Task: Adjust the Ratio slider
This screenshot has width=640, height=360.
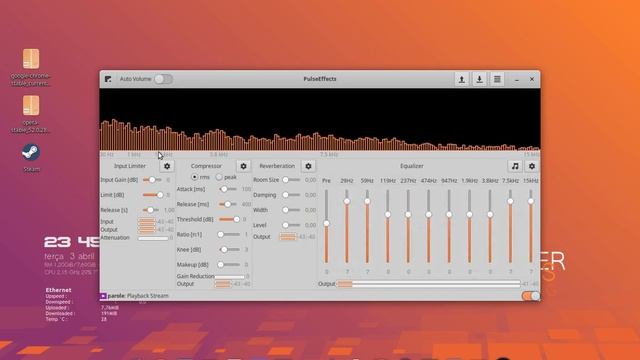Action: coord(229,234)
